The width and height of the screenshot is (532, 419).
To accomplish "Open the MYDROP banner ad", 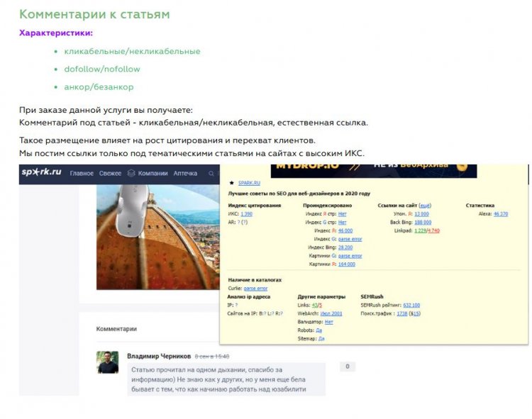I will [374, 171].
